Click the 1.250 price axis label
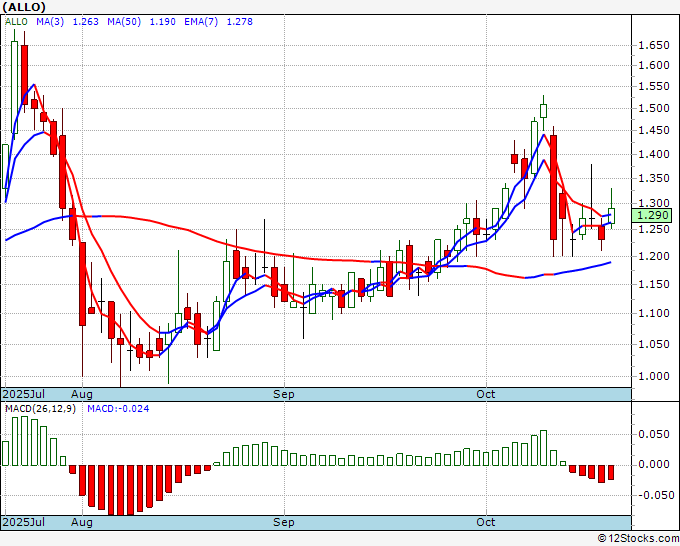 (x=654, y=229)
